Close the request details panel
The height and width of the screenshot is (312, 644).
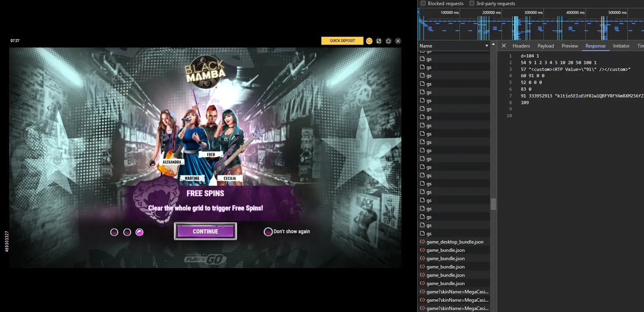click(x=504, y=46)
